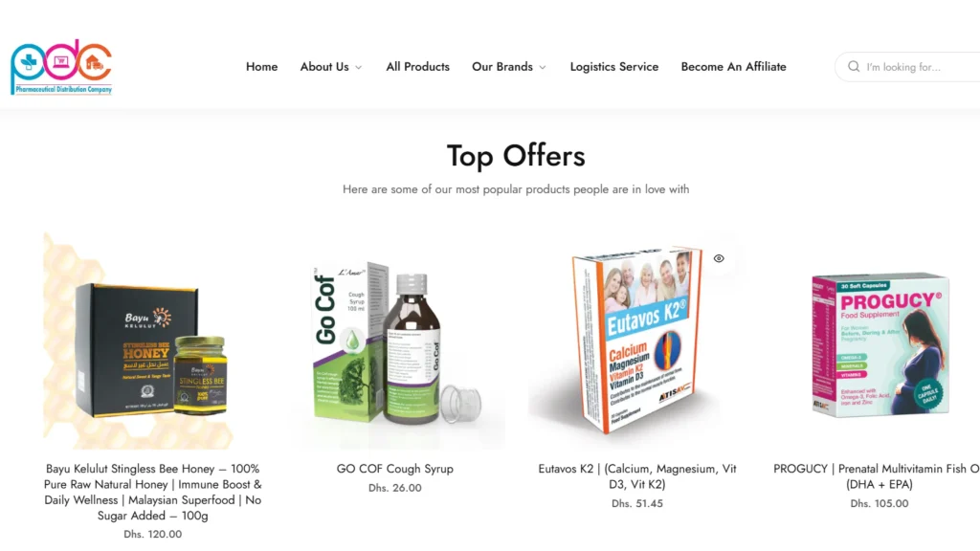Open quick view eye icon on Eutavos K2

pyautogui.click(x=719, y=258)
